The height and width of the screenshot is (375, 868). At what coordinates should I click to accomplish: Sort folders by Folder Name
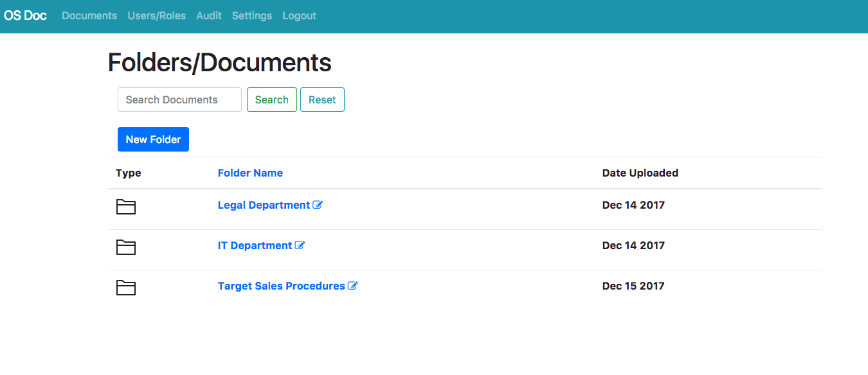click(x=250, y=173)
